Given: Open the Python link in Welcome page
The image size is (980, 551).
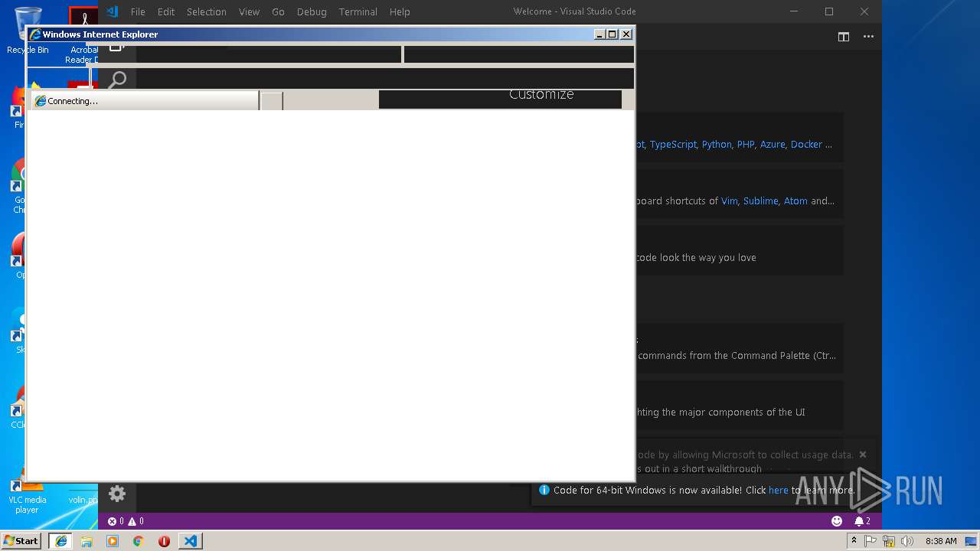Looking at the screenshot, I should (x=717, y=144).
